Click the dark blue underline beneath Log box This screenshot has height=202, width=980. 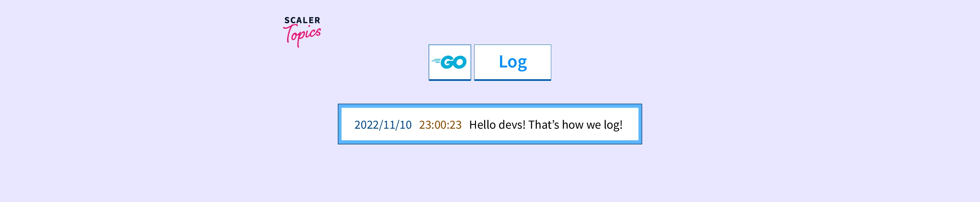click(x=513, y=80)
